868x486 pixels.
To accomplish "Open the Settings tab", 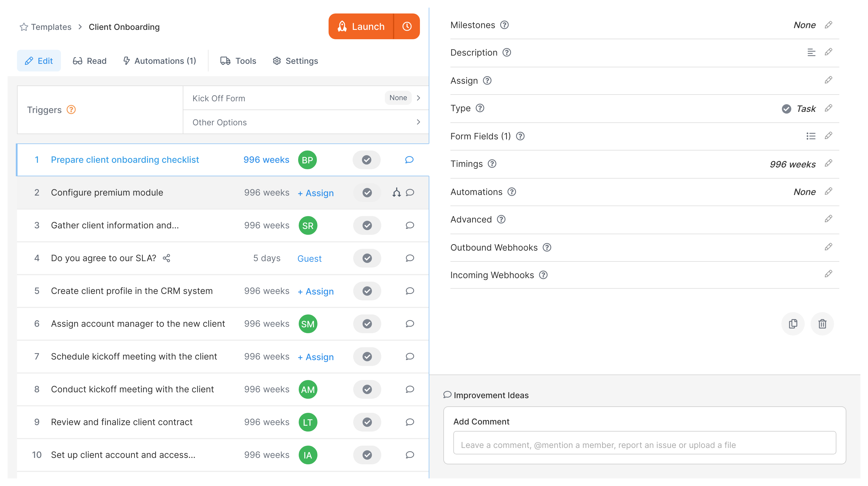I will coord(295,61).
